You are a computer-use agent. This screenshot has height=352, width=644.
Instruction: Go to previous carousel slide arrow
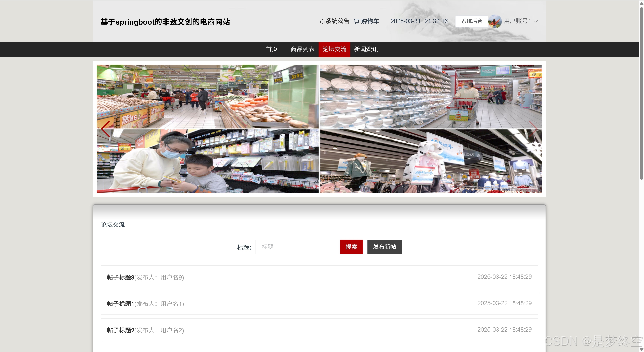[105, 129]
